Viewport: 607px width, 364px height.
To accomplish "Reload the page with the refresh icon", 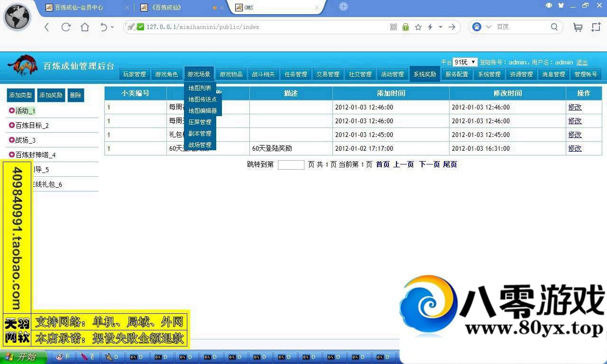I will [x=66, y=27].
